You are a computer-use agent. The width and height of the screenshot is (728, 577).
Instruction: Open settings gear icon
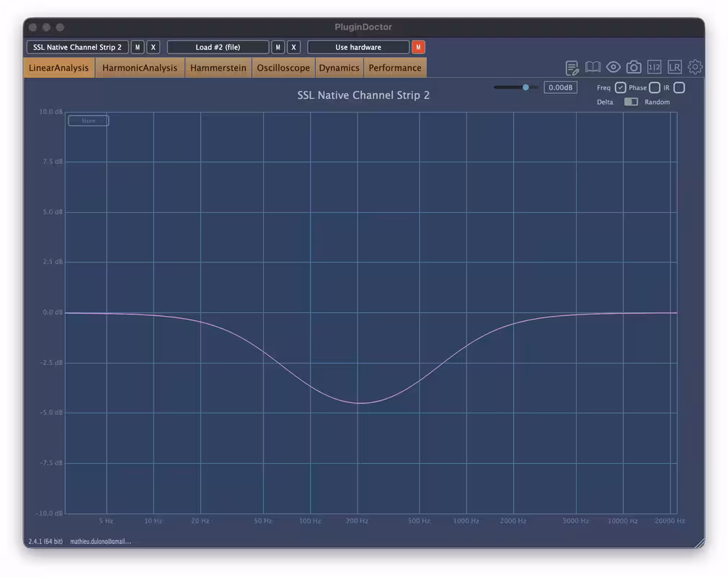click(x=695, y=67)
